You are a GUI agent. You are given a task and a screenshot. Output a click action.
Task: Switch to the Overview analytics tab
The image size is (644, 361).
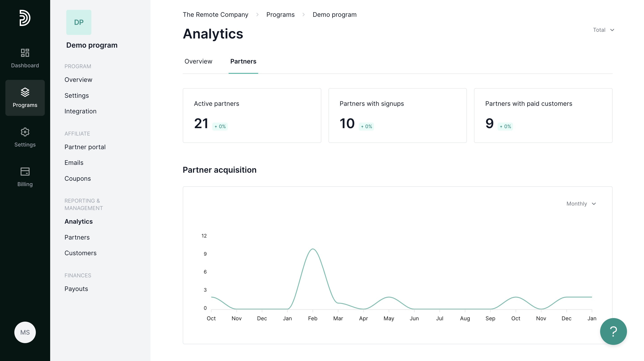(x=198, y=62)
